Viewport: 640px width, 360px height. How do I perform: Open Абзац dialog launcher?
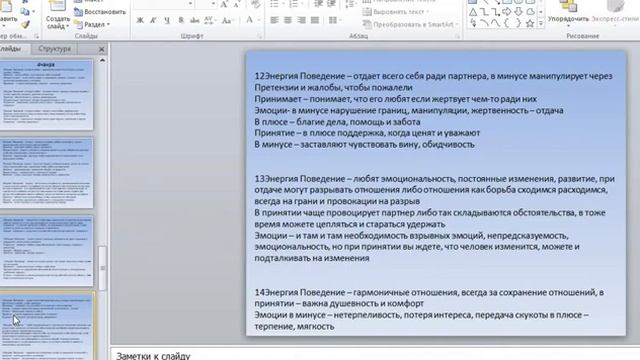[458, 36]
